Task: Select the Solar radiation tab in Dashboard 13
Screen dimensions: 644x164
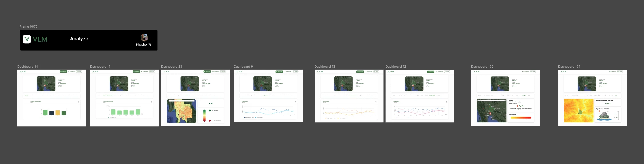Action: click(x=353, y=95)
